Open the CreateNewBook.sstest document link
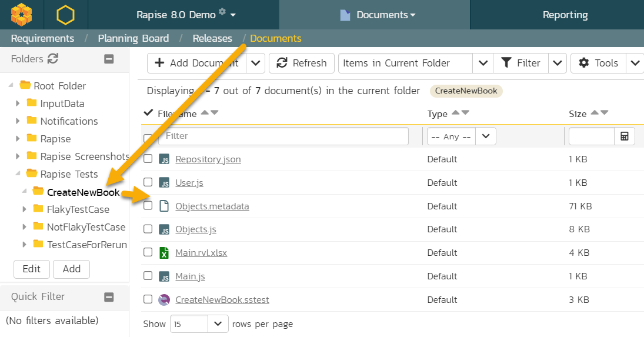 point(222,299)
